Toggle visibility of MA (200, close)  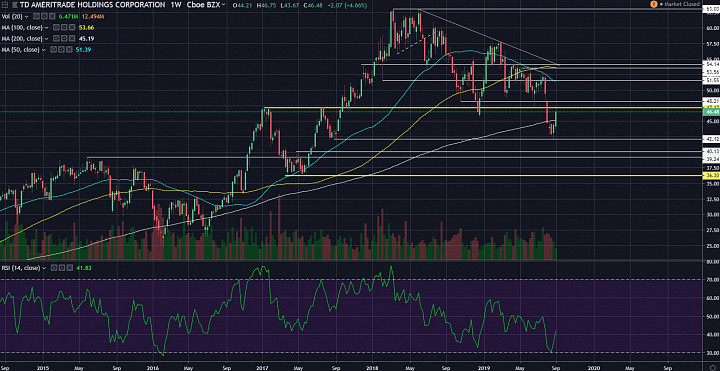click(x=56, y=39)
